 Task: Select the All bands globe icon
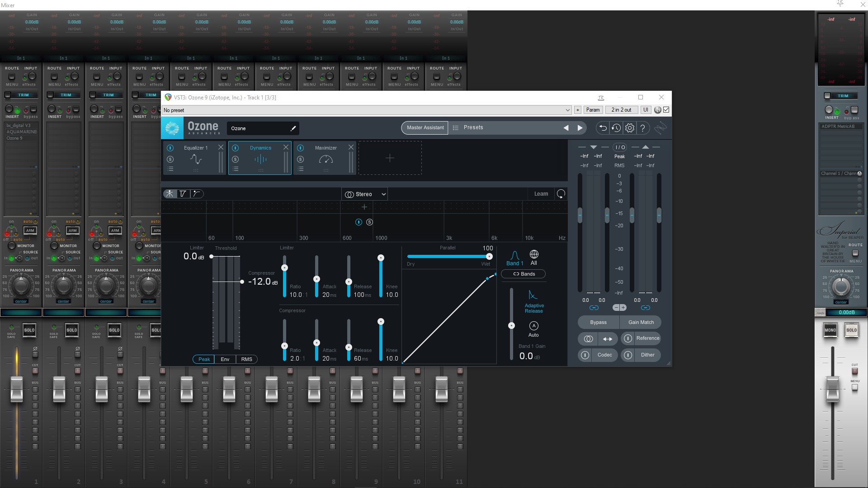534,258
